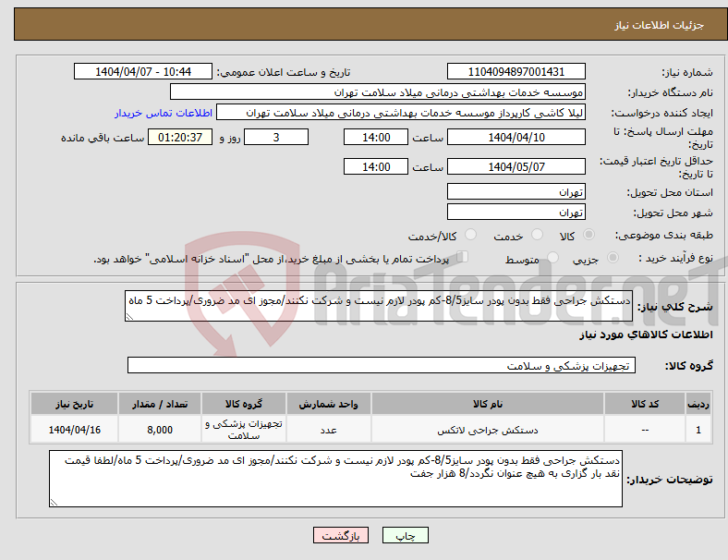Click the response deadline date 1404/04/10
728x560 pixels.
516,137
